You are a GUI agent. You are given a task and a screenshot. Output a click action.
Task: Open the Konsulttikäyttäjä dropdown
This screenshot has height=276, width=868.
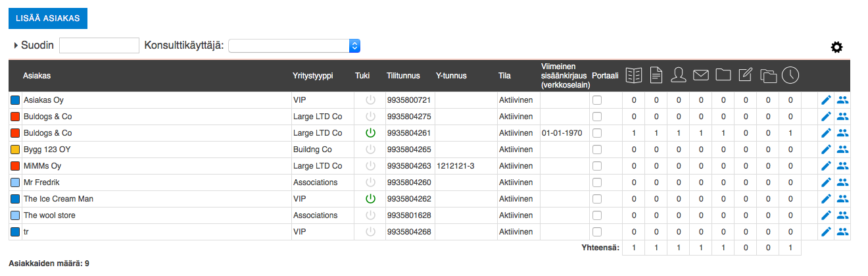click(294, 45)
